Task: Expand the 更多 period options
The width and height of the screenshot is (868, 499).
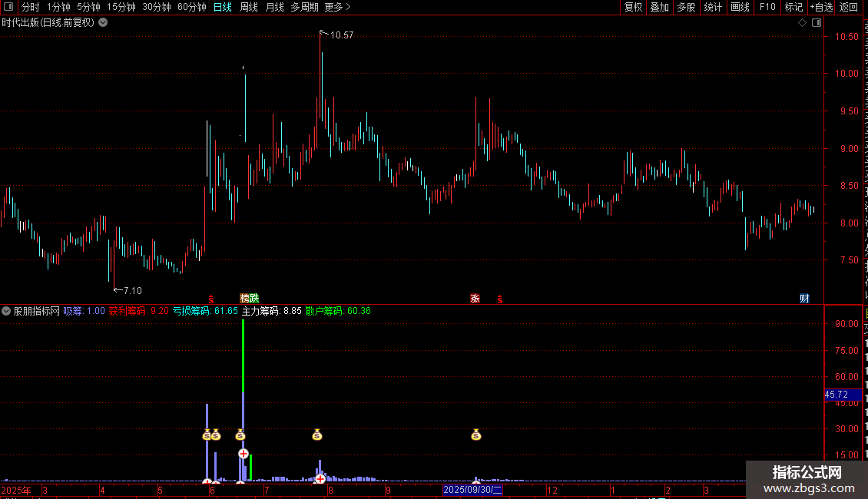Action: (337, 7)
